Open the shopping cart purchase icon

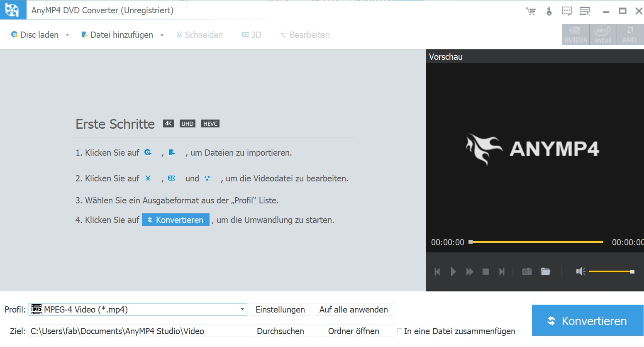531,11
